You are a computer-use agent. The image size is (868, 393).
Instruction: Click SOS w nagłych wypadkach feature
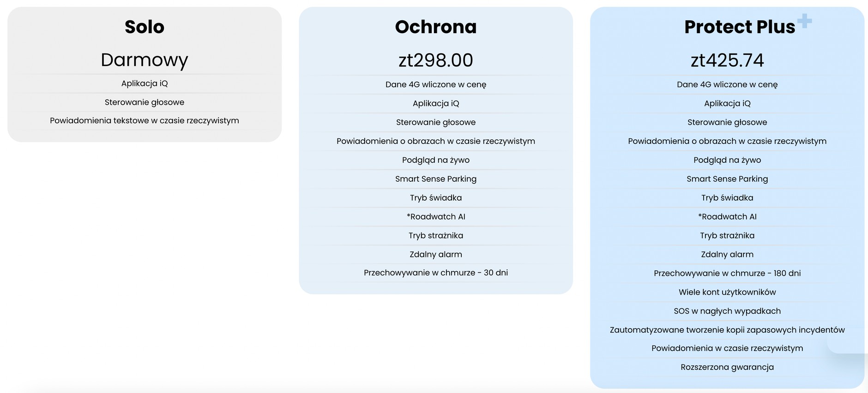(x=727, y=311)
